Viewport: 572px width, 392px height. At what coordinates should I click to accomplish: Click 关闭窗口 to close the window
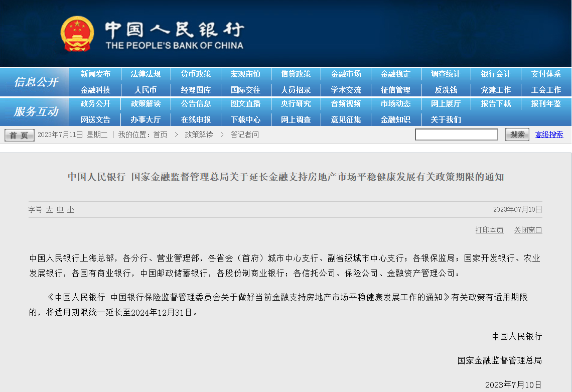tap(528, 230)
